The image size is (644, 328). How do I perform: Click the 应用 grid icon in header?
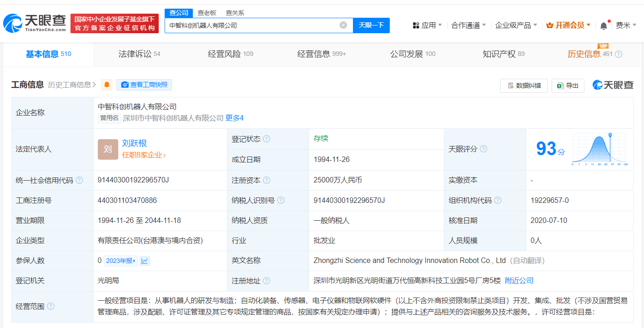[416, 25]
